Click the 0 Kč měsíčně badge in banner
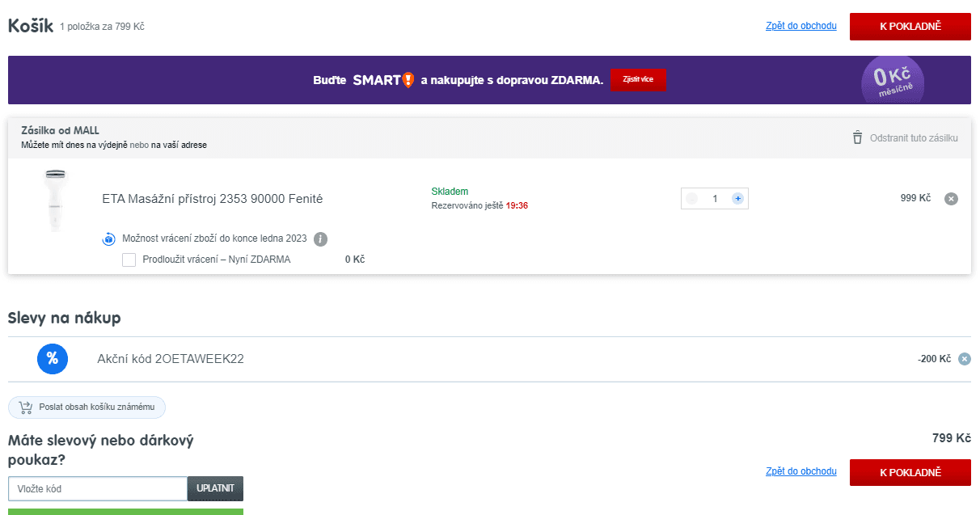Viewport: 980px width, 515px height. point(893,80)
